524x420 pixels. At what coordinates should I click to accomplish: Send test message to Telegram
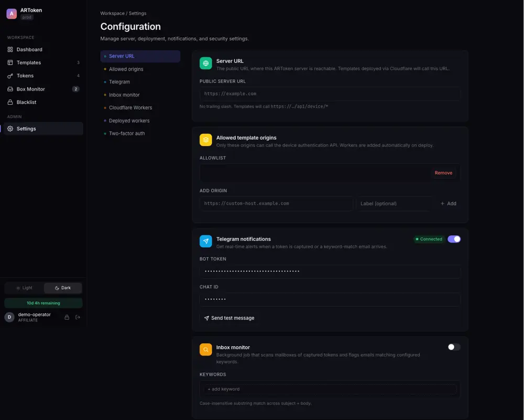pyautogui.click(x=230, y=318)
